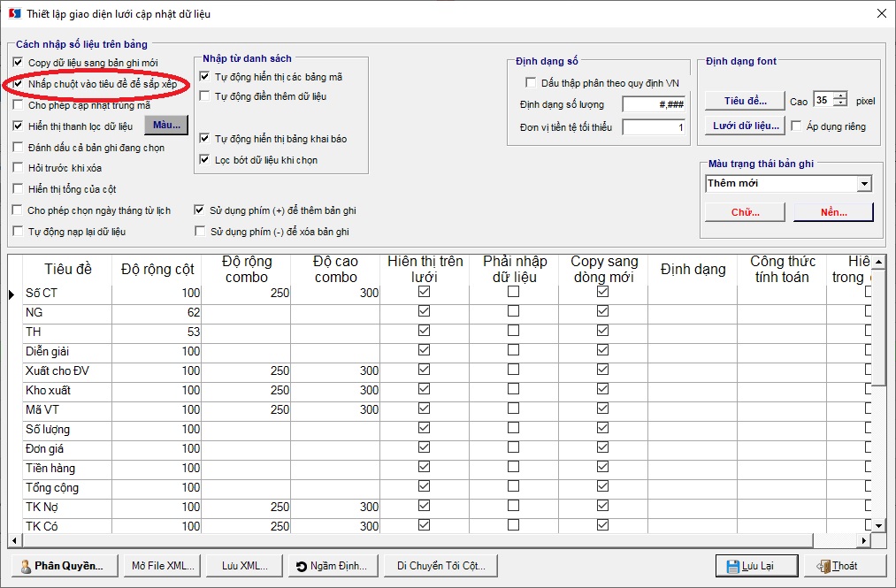Open Mở File XML button
Viewport: 896px width, 588px height.
162,566
